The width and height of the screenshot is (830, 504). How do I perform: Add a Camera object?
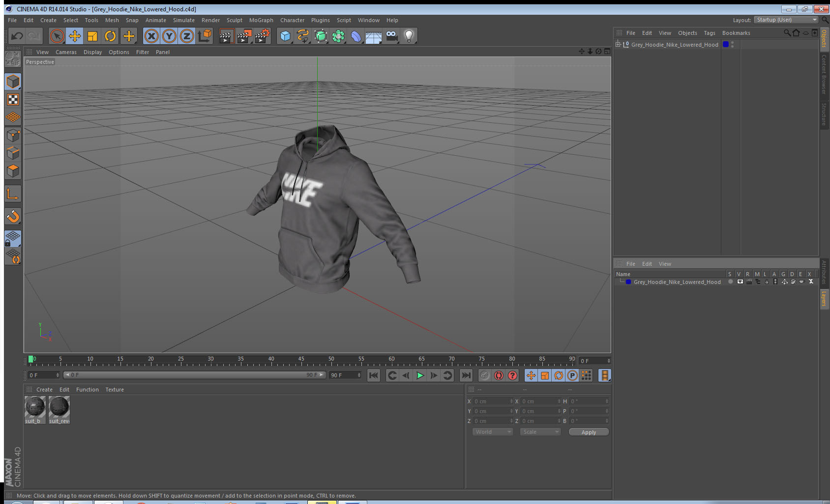391,35
